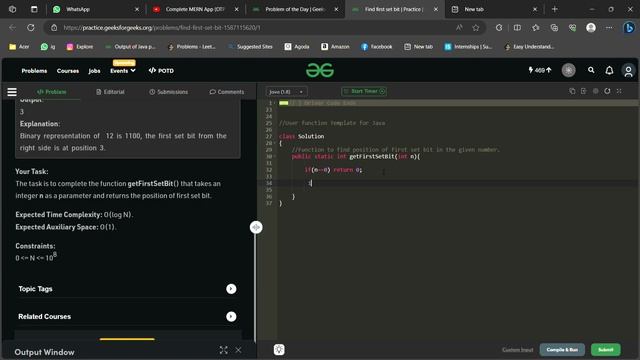Screen dimensions: 640x360
Task: Click the streak lightning 469 counter
Action: pyautogui.click(x=540, y=70)
